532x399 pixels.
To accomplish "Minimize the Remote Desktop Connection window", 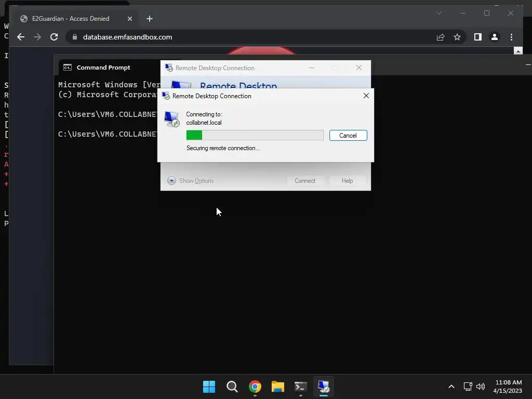I will [x=312, y=68].
